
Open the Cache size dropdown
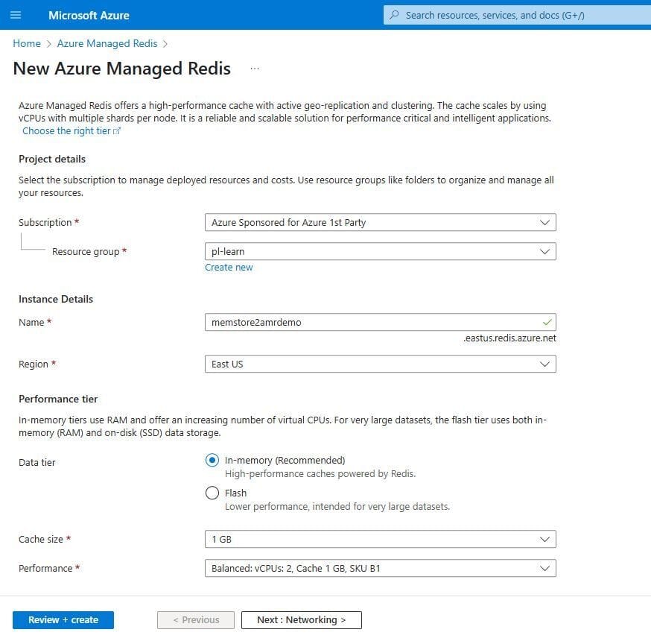pyautogui.click(x=380, y=539)
